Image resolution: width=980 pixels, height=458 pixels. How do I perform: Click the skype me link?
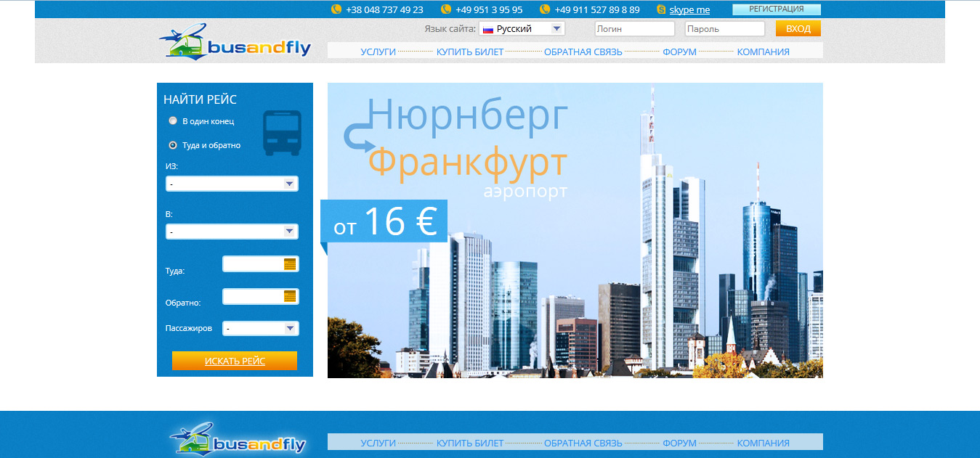point(689,9)
